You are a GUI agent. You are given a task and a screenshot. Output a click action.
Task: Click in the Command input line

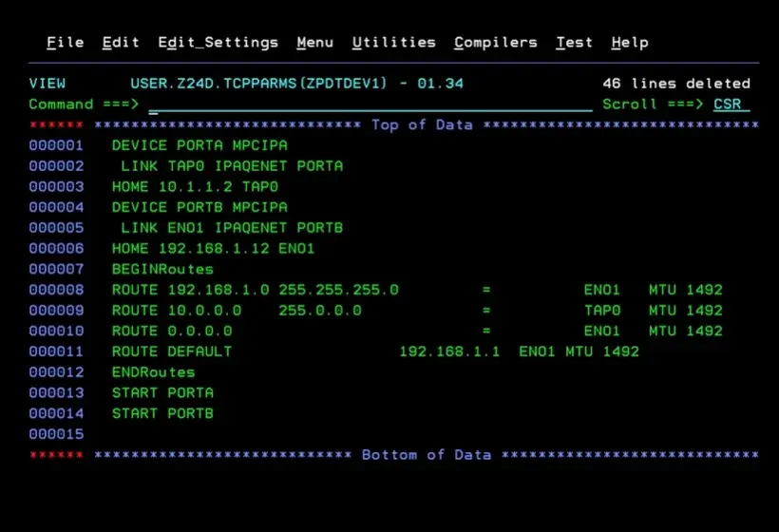coord(370,104)
